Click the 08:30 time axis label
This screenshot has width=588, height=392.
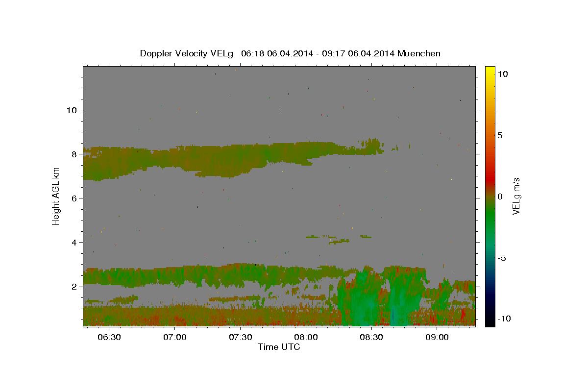(371, 337)
